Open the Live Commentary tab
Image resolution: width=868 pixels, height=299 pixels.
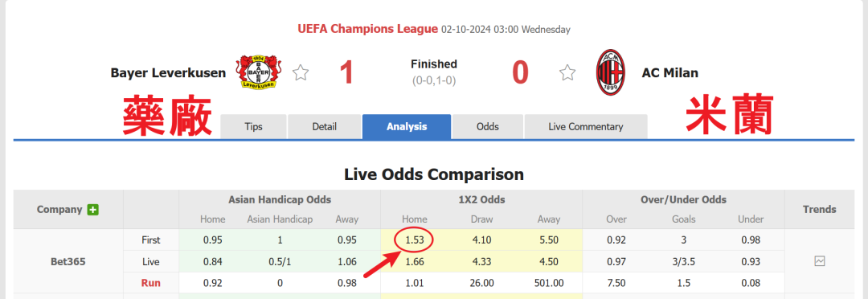[586, 126]
